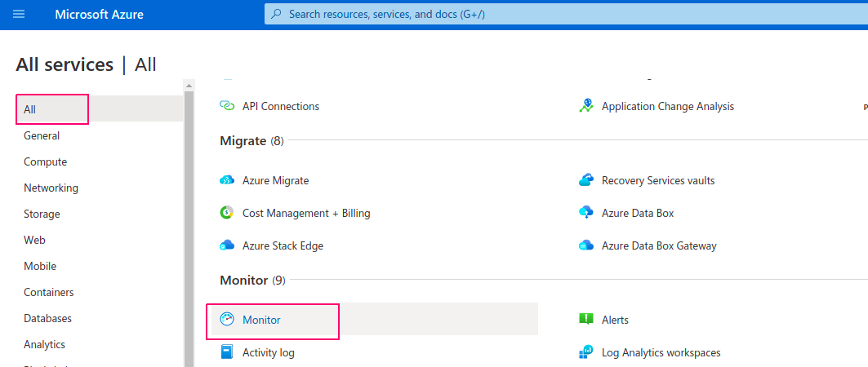Open the Activity log service
The image size is (868, 367).
click(269, 352)
